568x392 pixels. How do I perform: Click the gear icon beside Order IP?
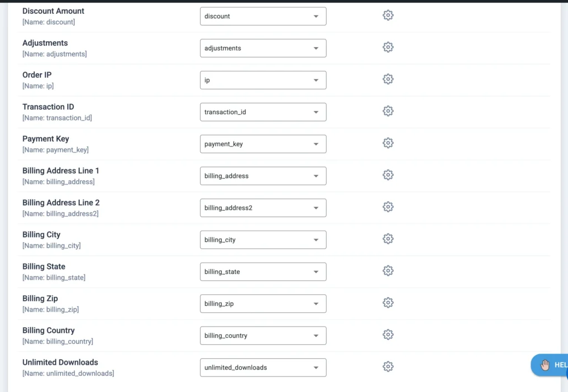(x=388, y=79)
